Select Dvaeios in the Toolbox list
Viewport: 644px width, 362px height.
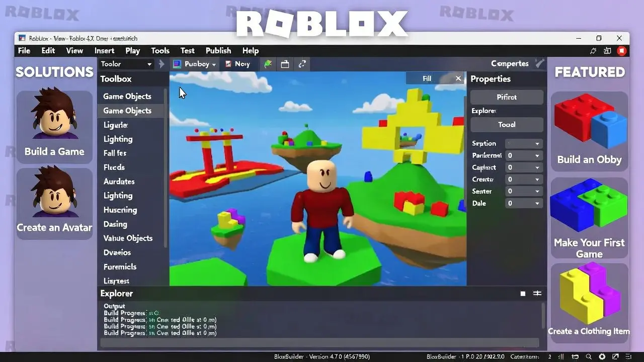tap(117, 252)
